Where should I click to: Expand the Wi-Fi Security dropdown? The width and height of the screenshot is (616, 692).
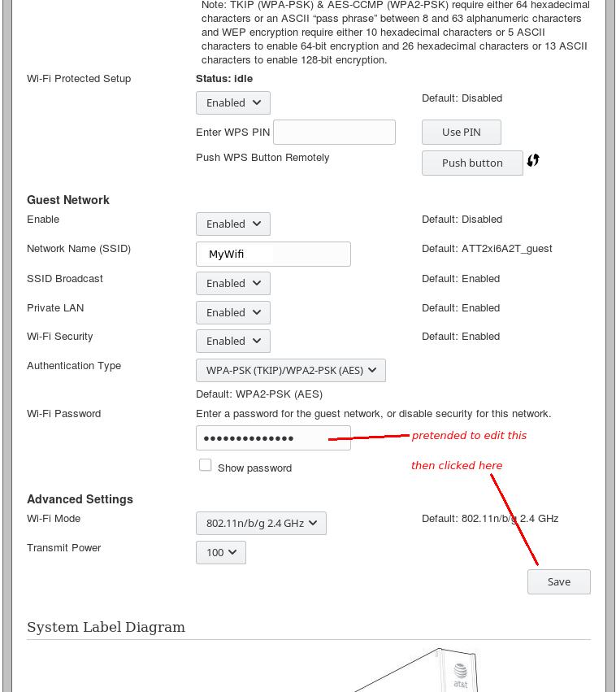coord(233,342)
